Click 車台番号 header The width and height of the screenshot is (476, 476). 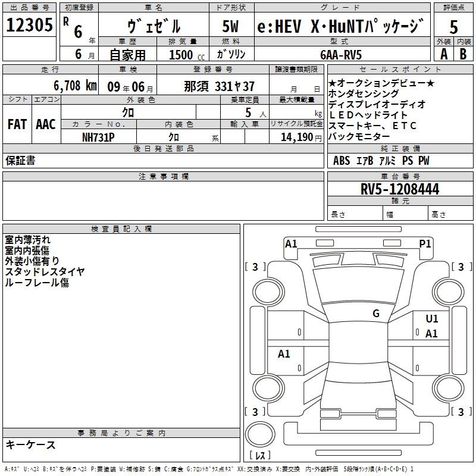coord(400,176)
